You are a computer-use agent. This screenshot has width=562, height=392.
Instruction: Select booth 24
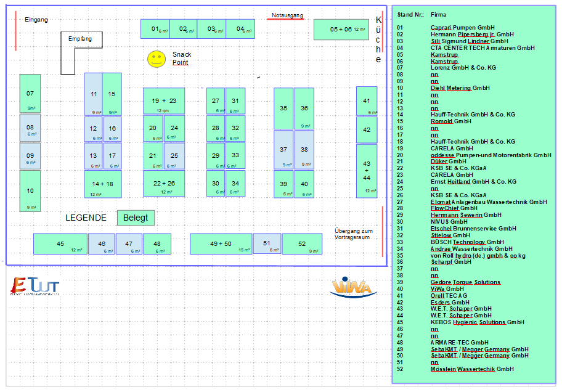coord(174,128)
